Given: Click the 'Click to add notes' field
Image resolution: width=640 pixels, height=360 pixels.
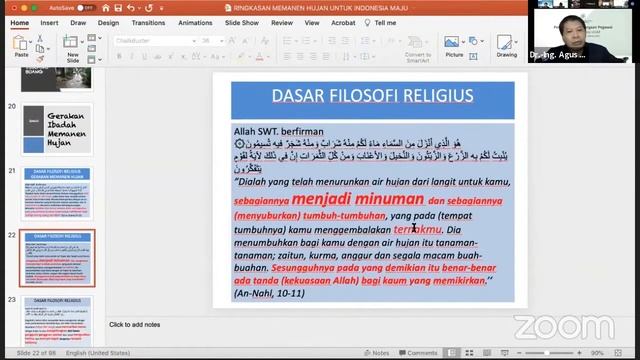Looking at the screenshot, I should (135, 324).
